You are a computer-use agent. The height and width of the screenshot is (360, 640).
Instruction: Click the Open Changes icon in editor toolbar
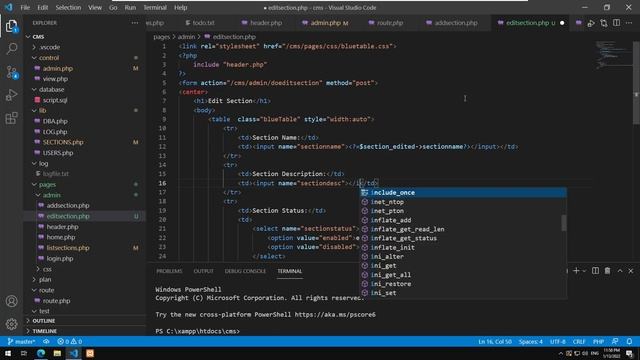[x=604, y=23]
